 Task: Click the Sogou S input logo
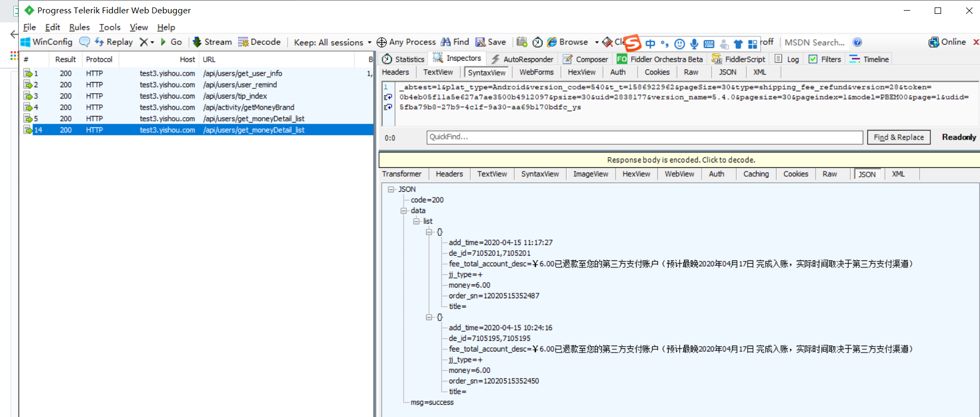tap(632, 43)
